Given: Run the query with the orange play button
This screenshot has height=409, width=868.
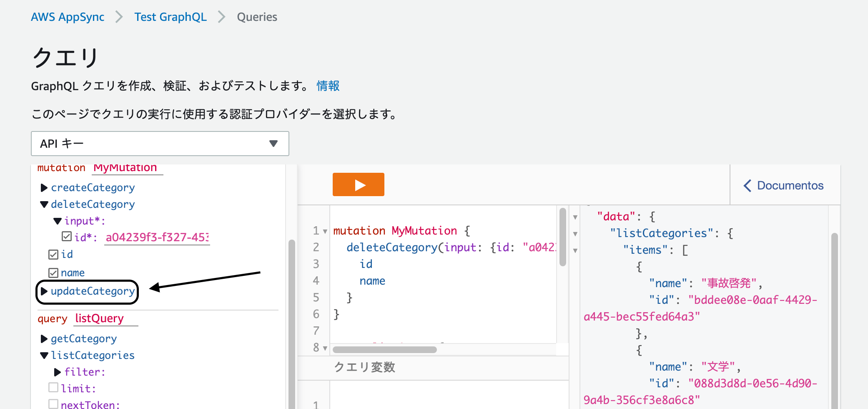Looking at the screenshot, I should coord(358,184).
